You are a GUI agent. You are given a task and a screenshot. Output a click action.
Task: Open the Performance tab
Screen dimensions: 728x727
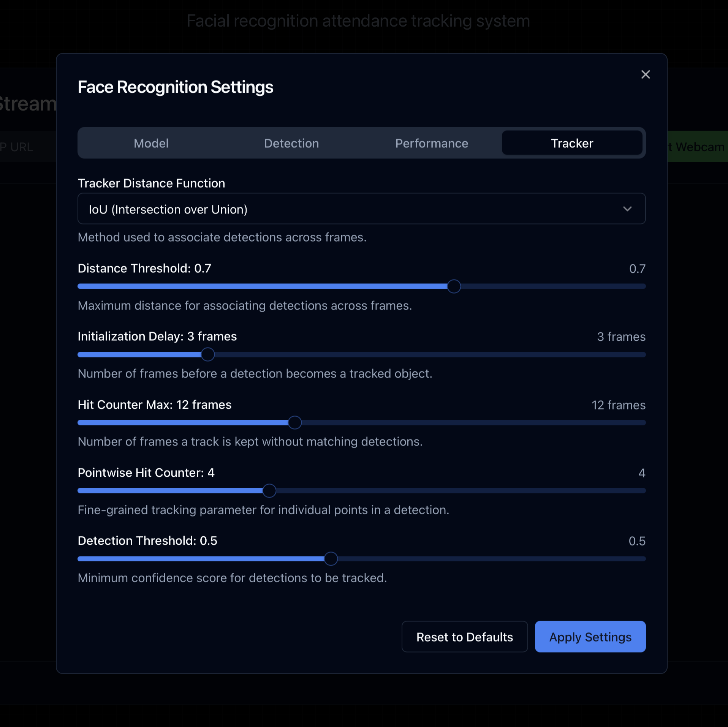coord(432,143)
